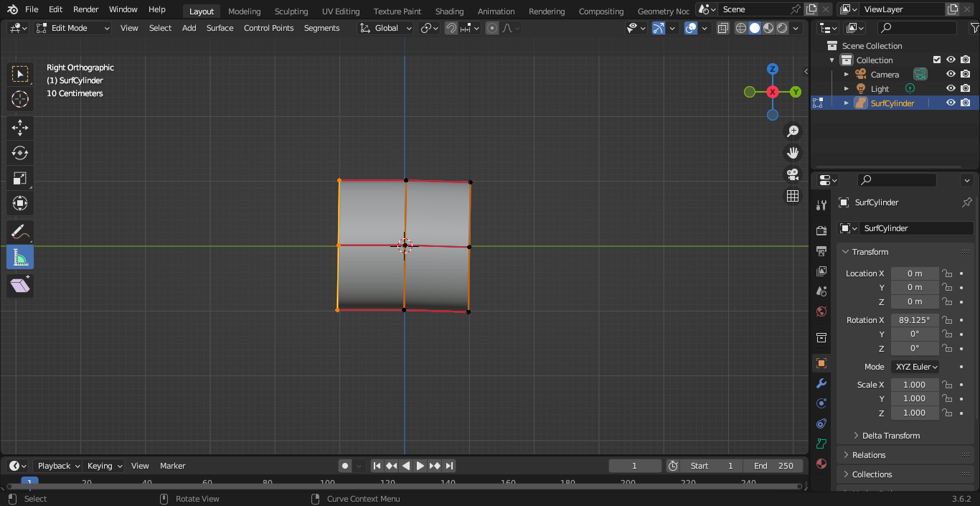Expand the Delta Transform panel

(890, 436)
